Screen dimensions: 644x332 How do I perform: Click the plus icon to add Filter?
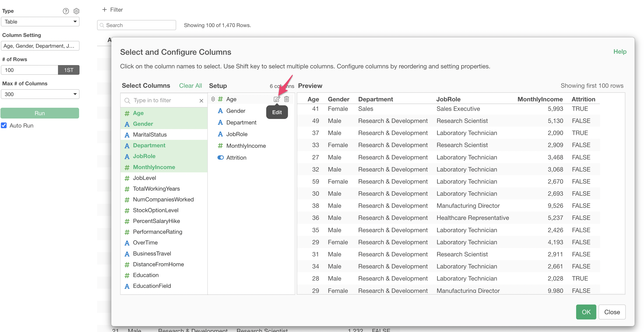(105, 9)
